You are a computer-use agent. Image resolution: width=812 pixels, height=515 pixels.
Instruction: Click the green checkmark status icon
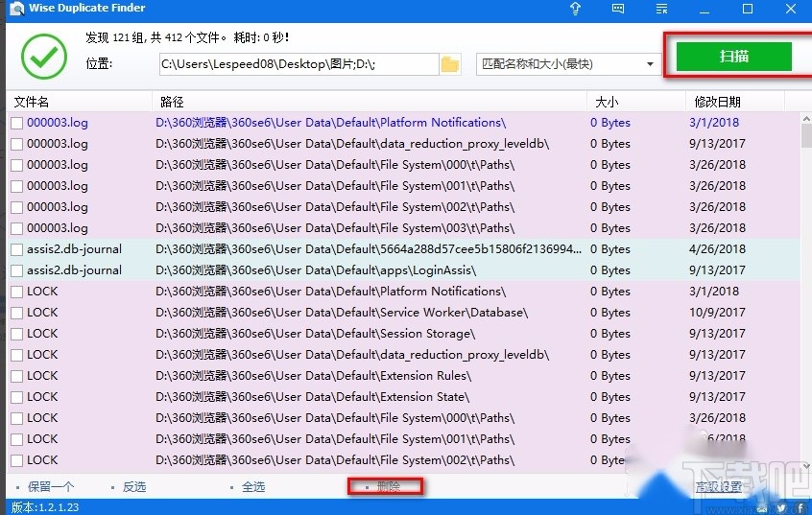point(44,57)
